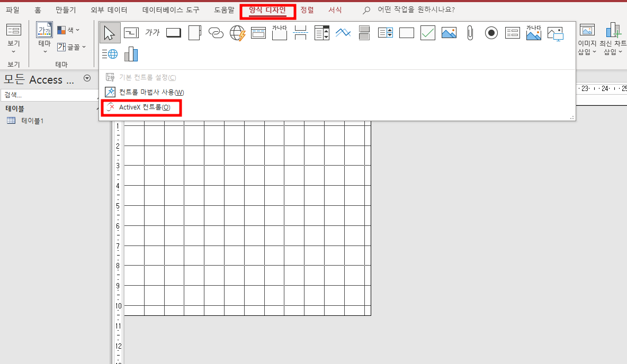Select the Check Box control
This screenshot has width=627, height=364.
428,33
